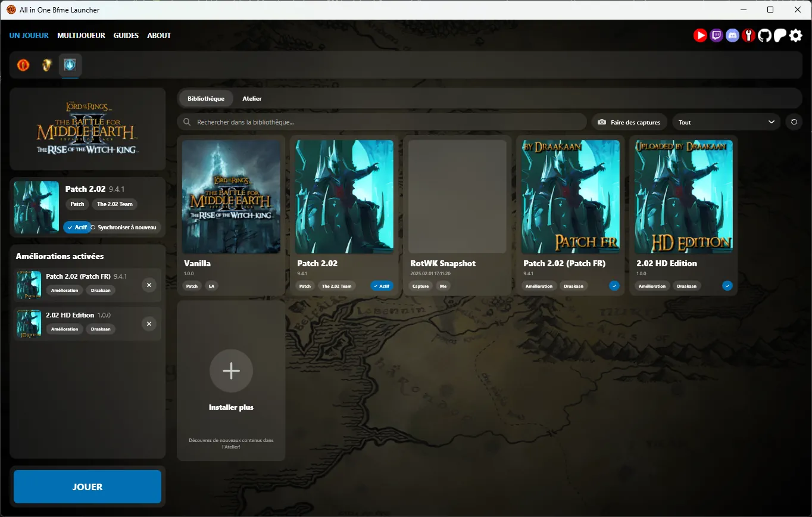812x517 pixels.
Task: Open the Patreon support icon
Action: (x=780, y=36)
